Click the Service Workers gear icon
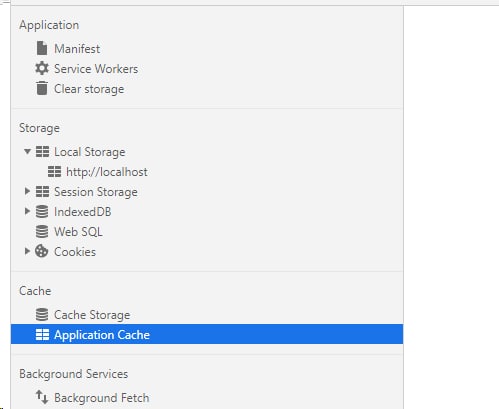The height and width of the screenshot is (409, 499). pyautogui.click(x=42, y=69)
